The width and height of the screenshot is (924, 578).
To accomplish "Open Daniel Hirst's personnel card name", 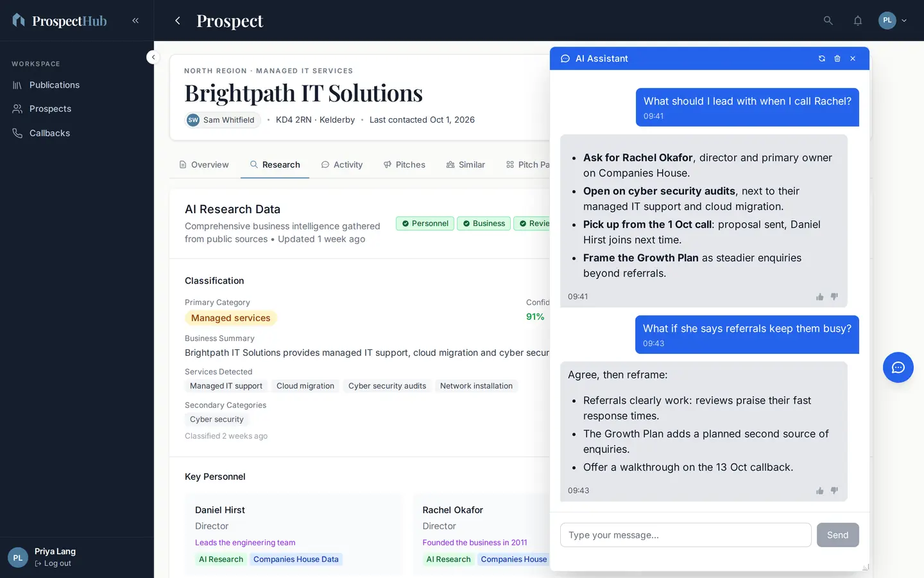I will point(220,510).
